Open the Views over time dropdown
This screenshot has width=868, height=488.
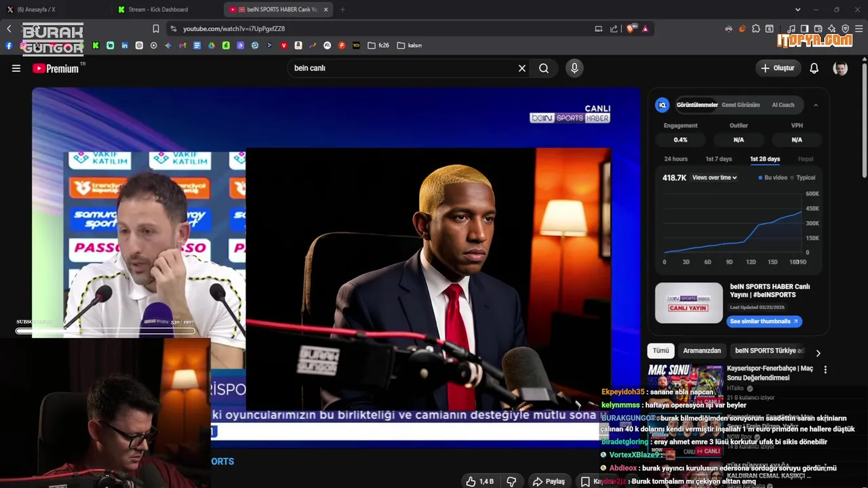pyautogui.click(x=714, y=178)
